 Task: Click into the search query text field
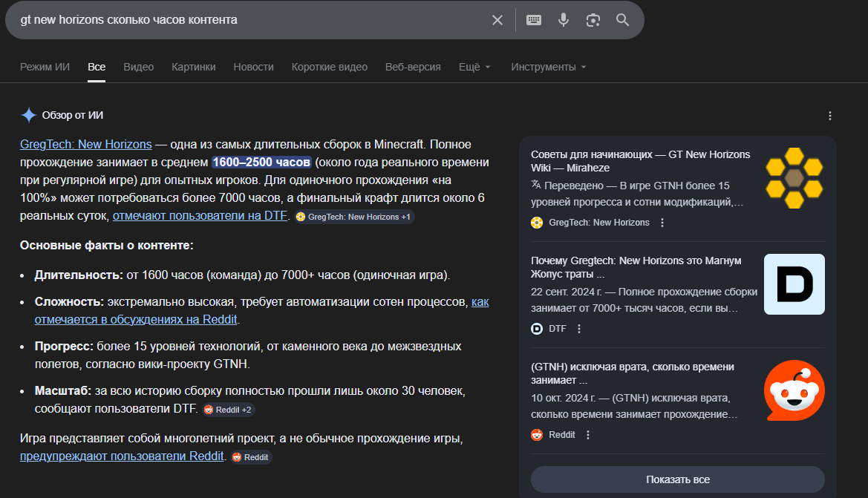[245, 20]
